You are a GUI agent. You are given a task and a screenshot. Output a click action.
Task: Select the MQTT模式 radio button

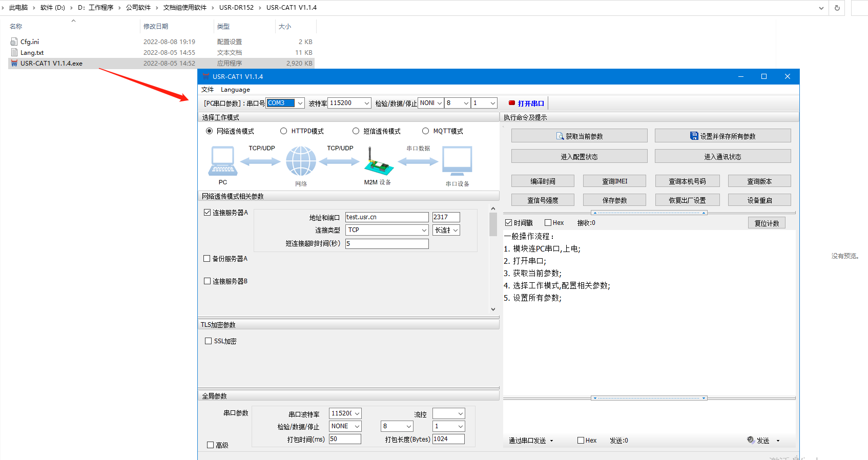(x=425, y=131)
